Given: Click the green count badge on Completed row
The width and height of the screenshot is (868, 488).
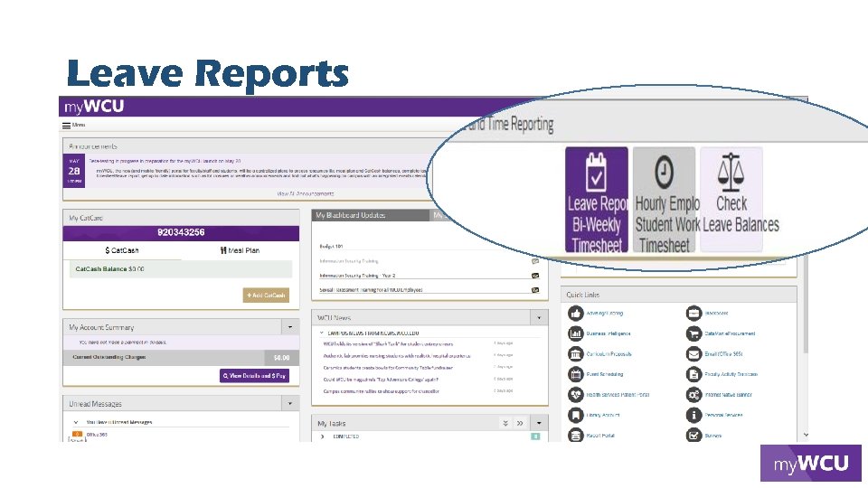Looking at the screenshot, I should pos(535,436).
